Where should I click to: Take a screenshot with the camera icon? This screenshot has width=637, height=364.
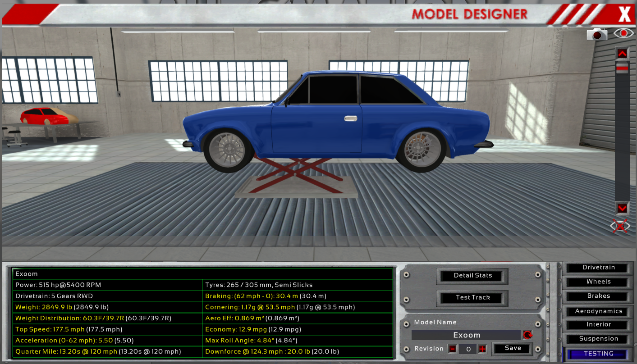[x=596, y=34]
